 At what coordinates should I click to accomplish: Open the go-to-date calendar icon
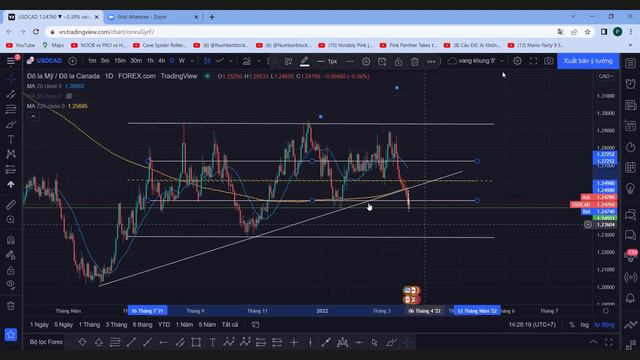point(256,324)
